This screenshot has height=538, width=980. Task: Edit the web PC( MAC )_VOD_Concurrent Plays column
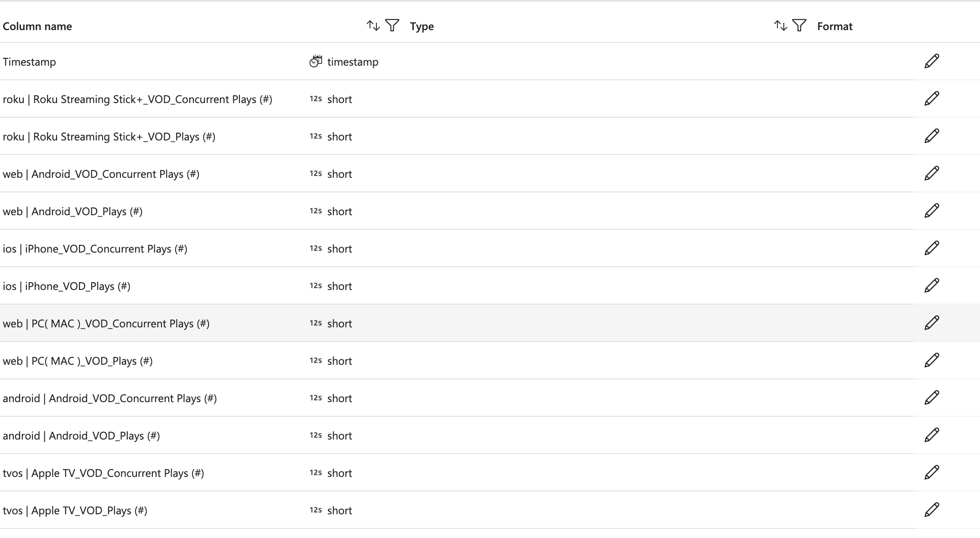tap(932, 323)
